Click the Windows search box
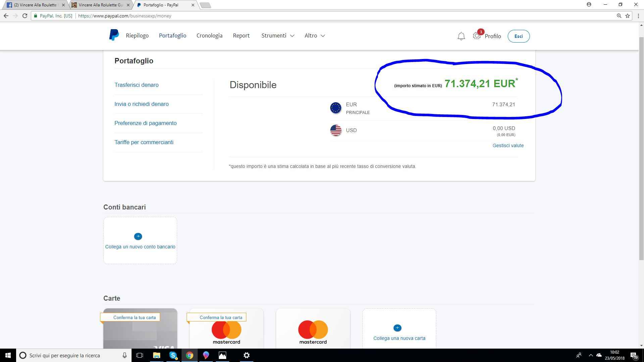Image resolution: width=644 pixels, height=362 pixels. click(x=72, y=355)
